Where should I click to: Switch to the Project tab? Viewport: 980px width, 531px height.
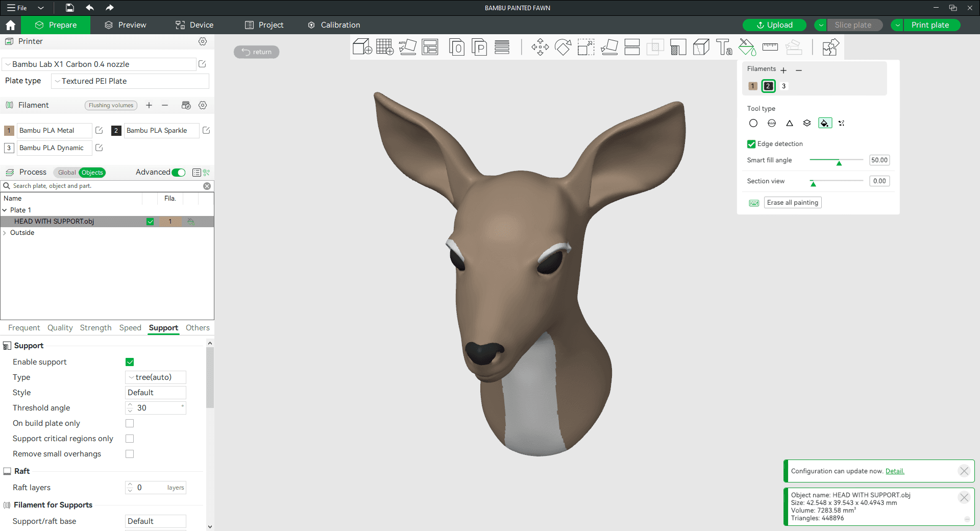click(x=264, y=25)
